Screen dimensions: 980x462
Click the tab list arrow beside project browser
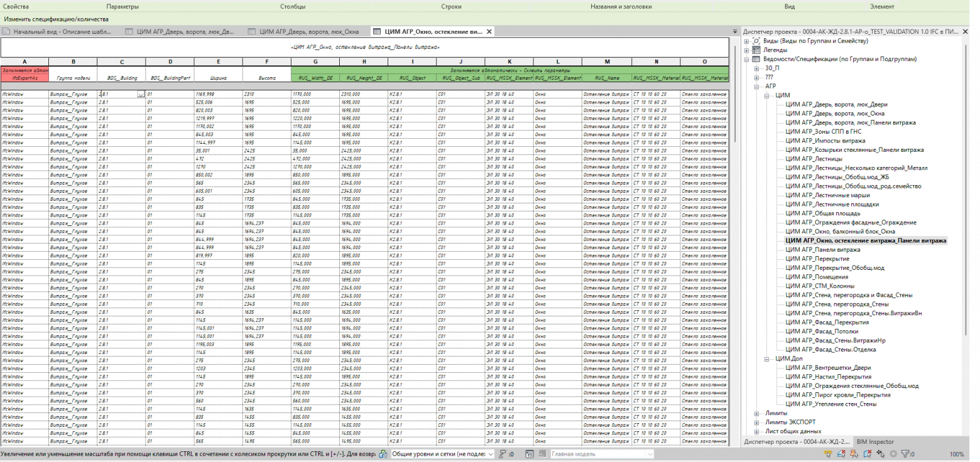pos(736,31)
